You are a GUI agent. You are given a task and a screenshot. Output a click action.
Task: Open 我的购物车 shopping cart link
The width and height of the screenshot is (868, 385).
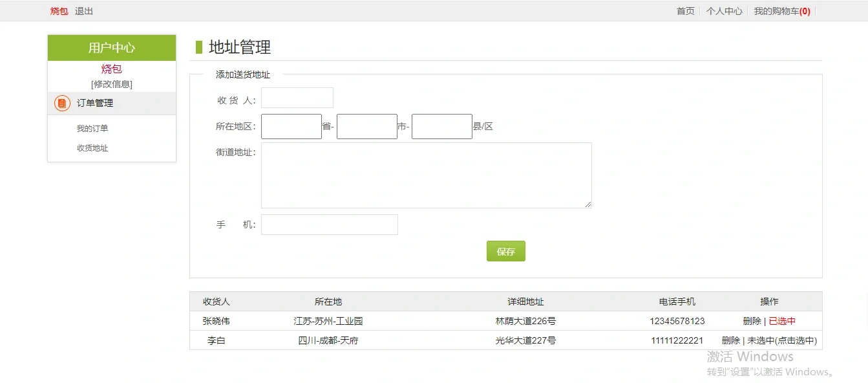(781, 11)
